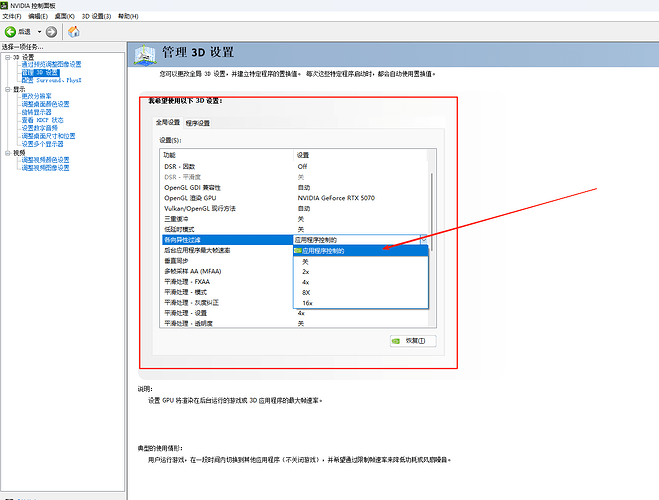This screenshot has width=659, height=500.
Task: Open 通过预览调整图像设置 in the task tree
Action: pyautogui.click(x=51, y=64)
